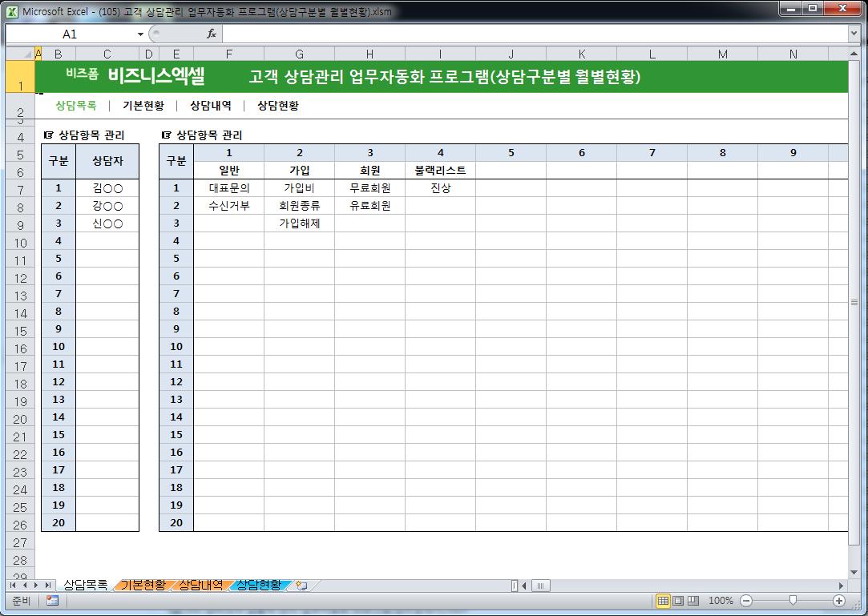Select cell containing 강○○

click(107, 206)
